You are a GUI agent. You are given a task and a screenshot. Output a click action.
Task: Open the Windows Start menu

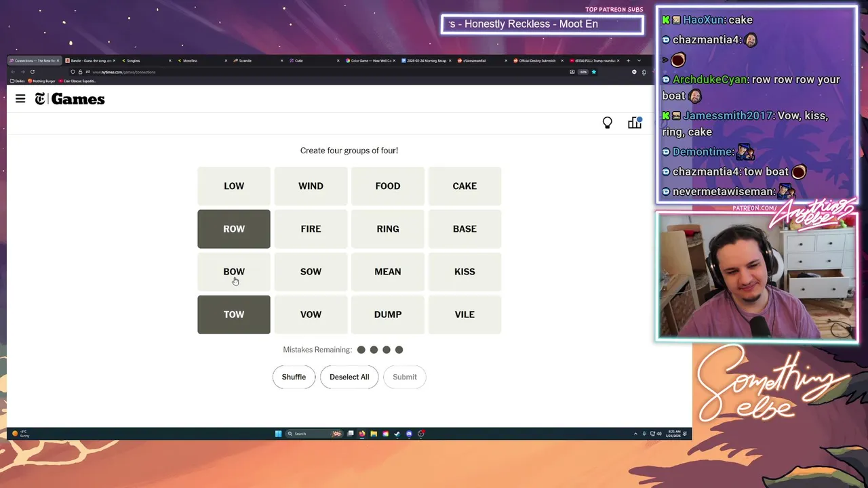pos(278,434)
